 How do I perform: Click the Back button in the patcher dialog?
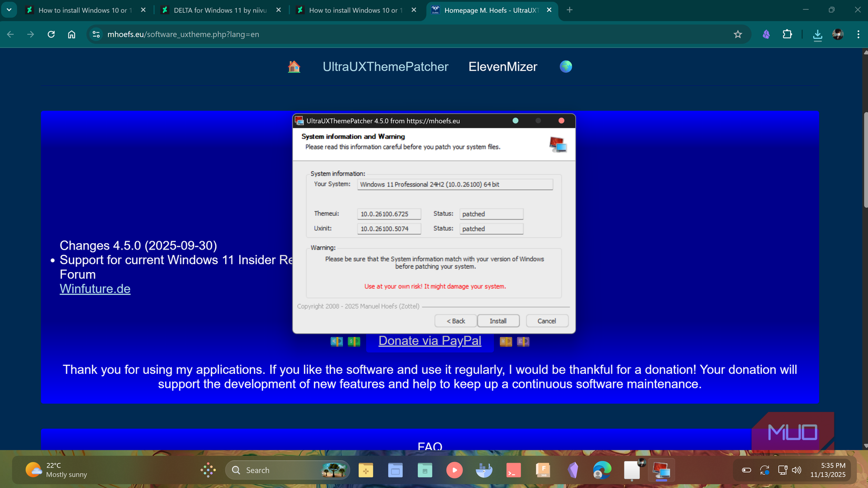pyautogui.click(x=455, y=321)
